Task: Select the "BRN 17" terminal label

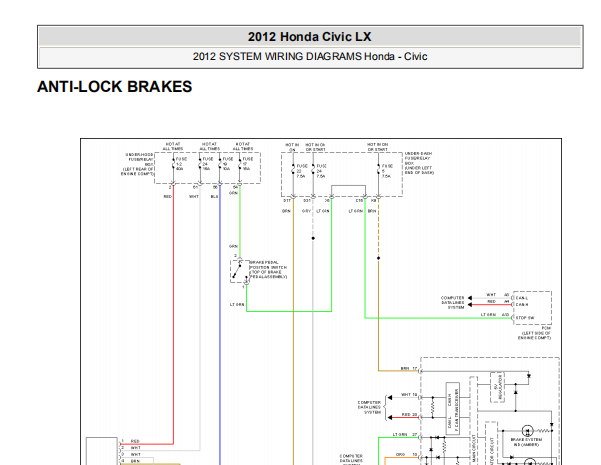Action: pyautogui.click(x=409, y=368)
